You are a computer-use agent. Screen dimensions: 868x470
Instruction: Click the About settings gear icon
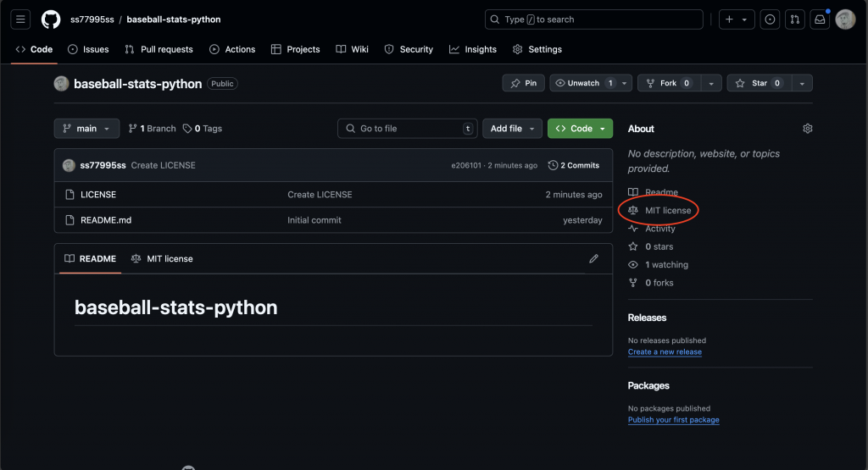[807, 129]
